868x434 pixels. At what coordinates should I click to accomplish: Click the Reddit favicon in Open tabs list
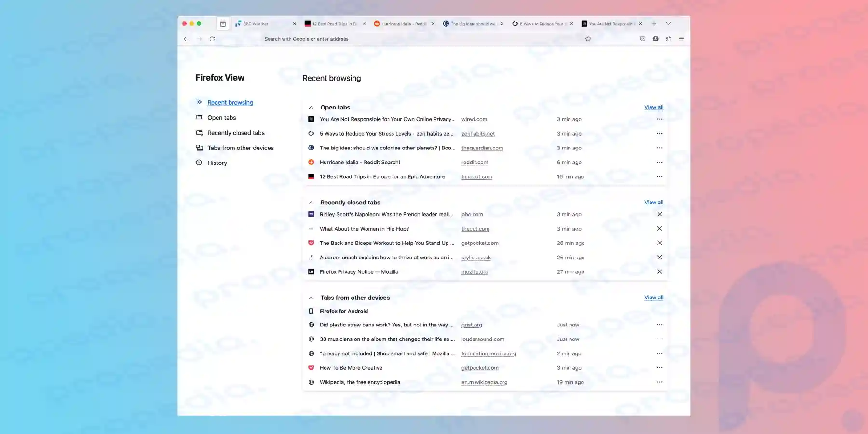pyautogui.click(x=311, y=163)
